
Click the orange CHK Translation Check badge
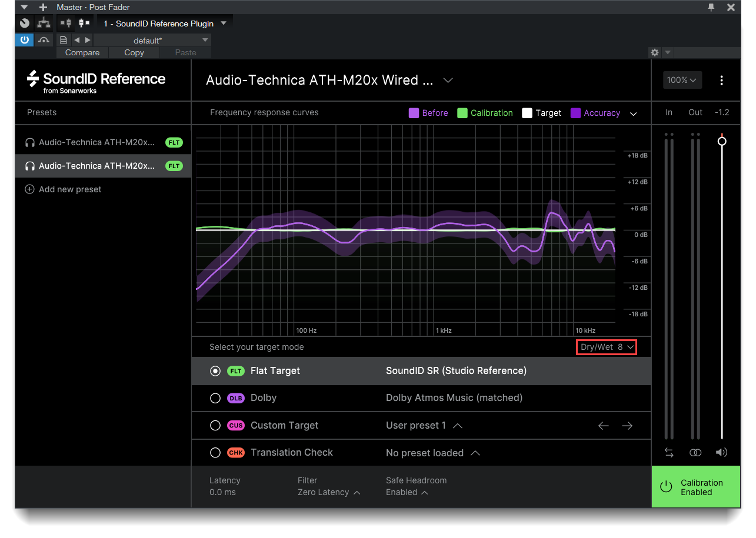[x=236, y=453]
